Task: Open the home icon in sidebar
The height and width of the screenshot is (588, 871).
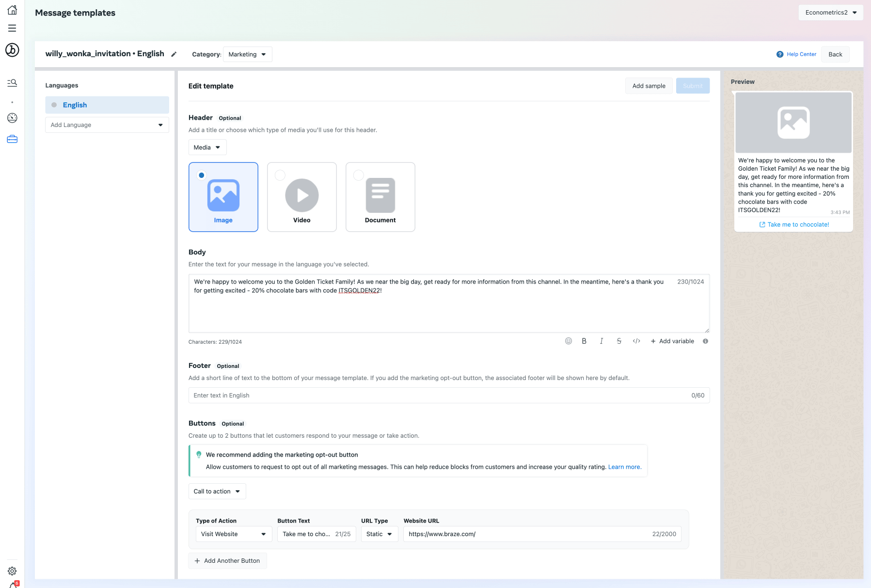Action: pyautogui.click(x=12, y=10)
